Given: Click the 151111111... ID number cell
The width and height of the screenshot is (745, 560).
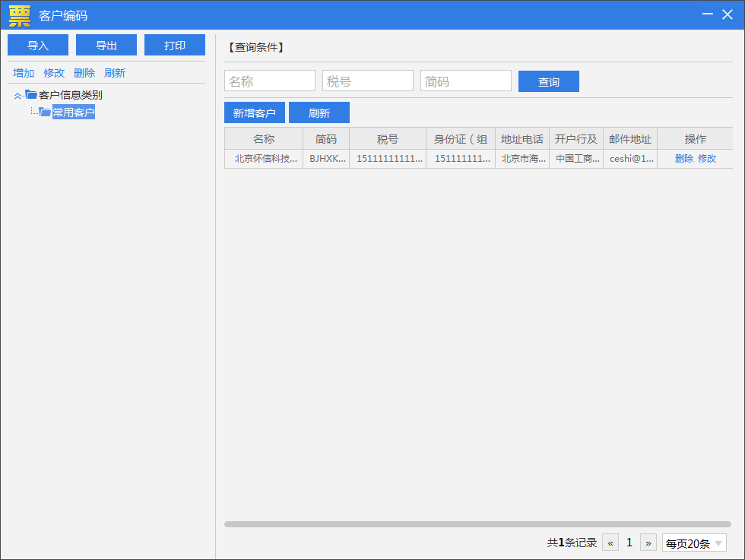Looking at the screenshot, I should 461,159.
